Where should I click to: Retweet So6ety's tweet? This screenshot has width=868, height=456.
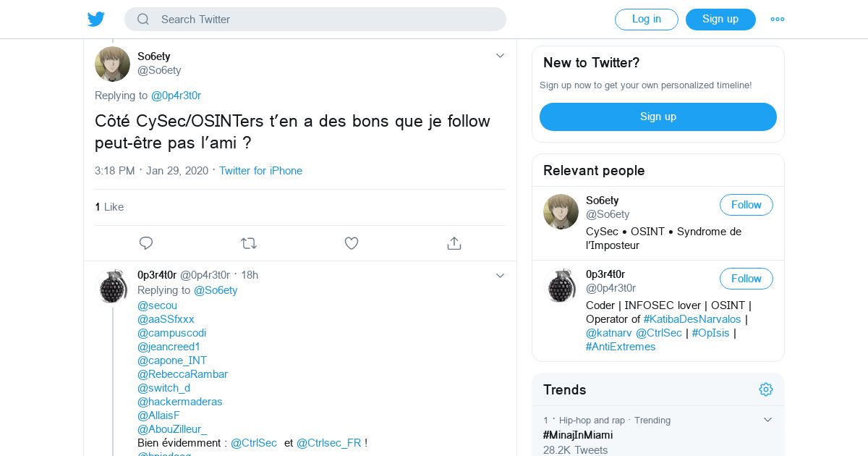point(249,243)
